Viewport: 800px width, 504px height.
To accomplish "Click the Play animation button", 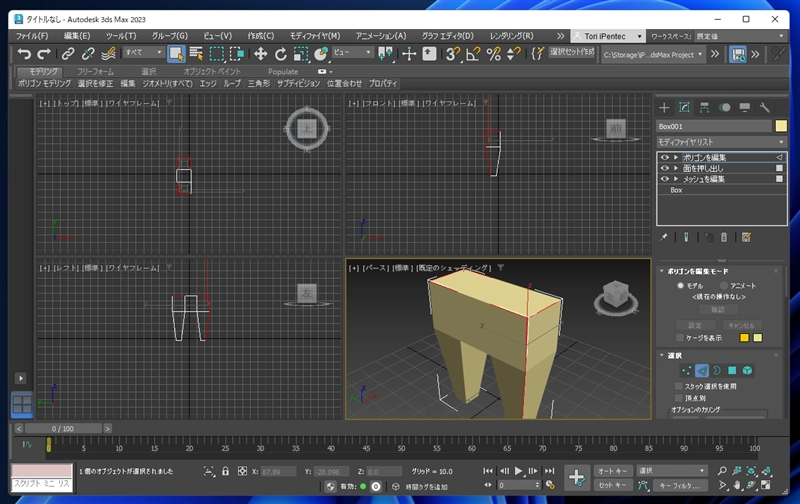I will (x=518, y=471).
